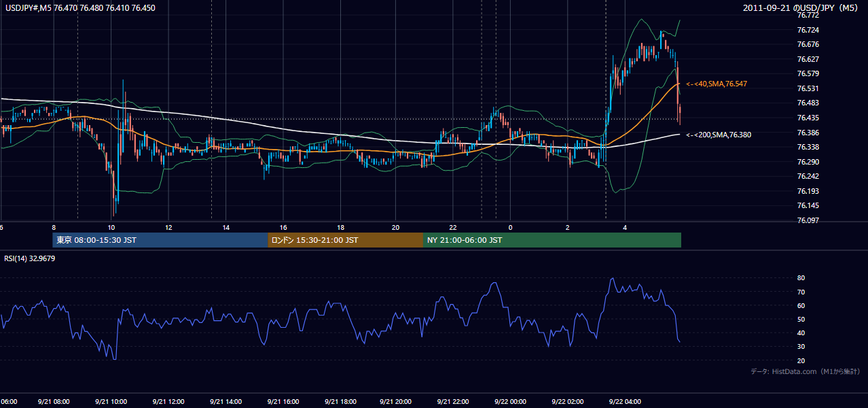Click the 76.338 price axis label
Viewport: 868px width, 408px height.
(x=808, y=147)
